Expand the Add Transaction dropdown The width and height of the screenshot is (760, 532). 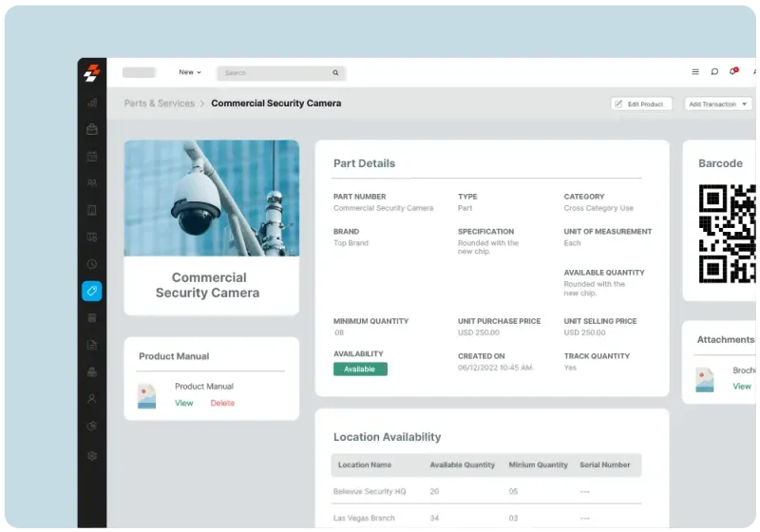(717, 104)
